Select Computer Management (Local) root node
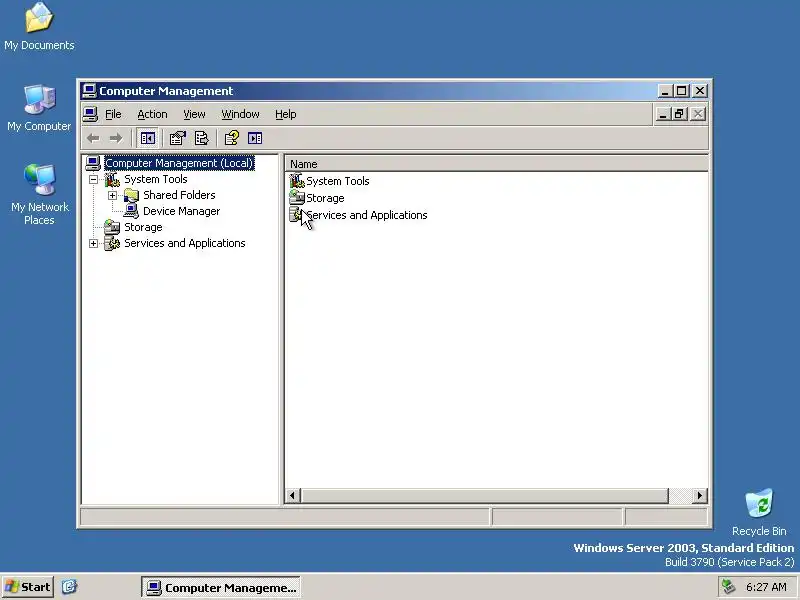 (179, 163)
